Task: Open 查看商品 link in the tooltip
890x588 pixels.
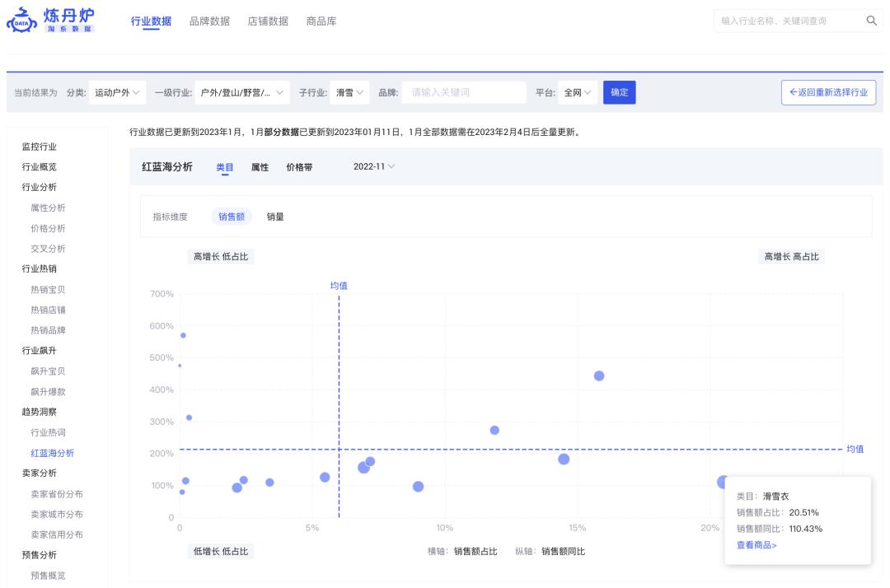Action: (x=756, y=545)
